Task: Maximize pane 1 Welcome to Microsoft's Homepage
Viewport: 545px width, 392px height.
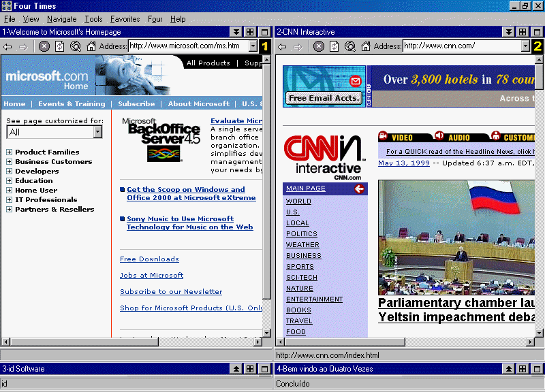Action: (264, 32)
